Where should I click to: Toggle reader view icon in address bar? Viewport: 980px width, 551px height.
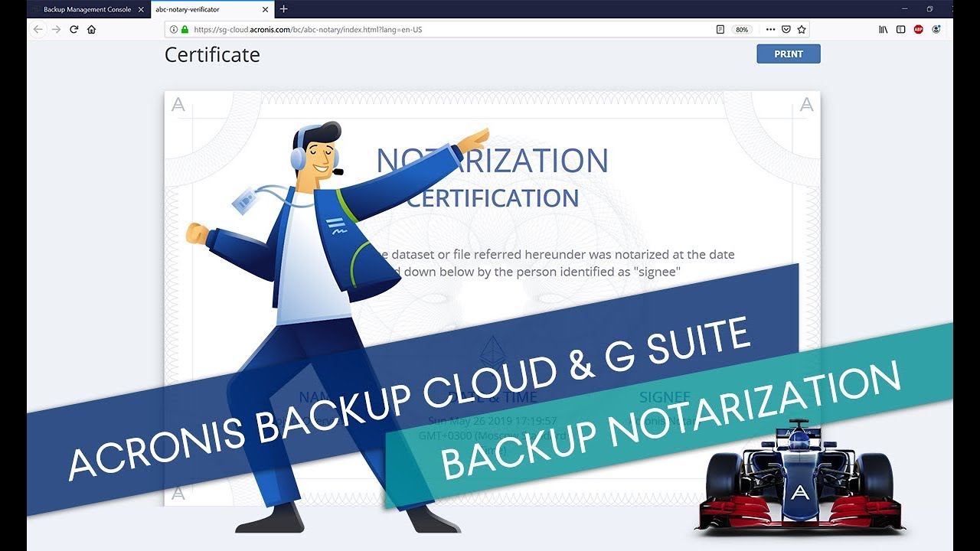click(x=720, y=29)
